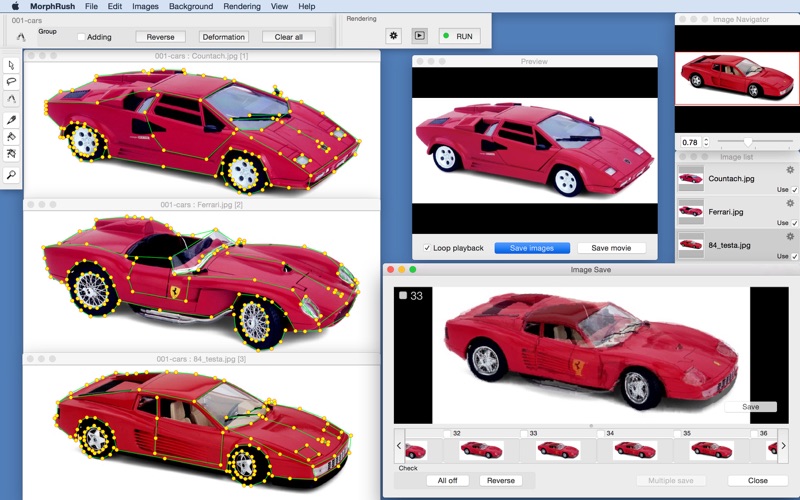
Task: Toggle the Adding checkbox
Action: tap(81, 37)
